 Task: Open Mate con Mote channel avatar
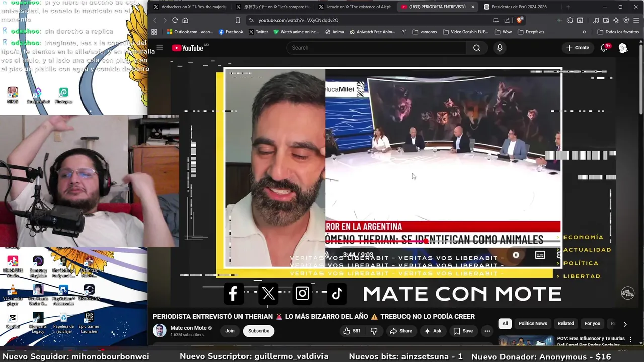(x=159, y=331)
